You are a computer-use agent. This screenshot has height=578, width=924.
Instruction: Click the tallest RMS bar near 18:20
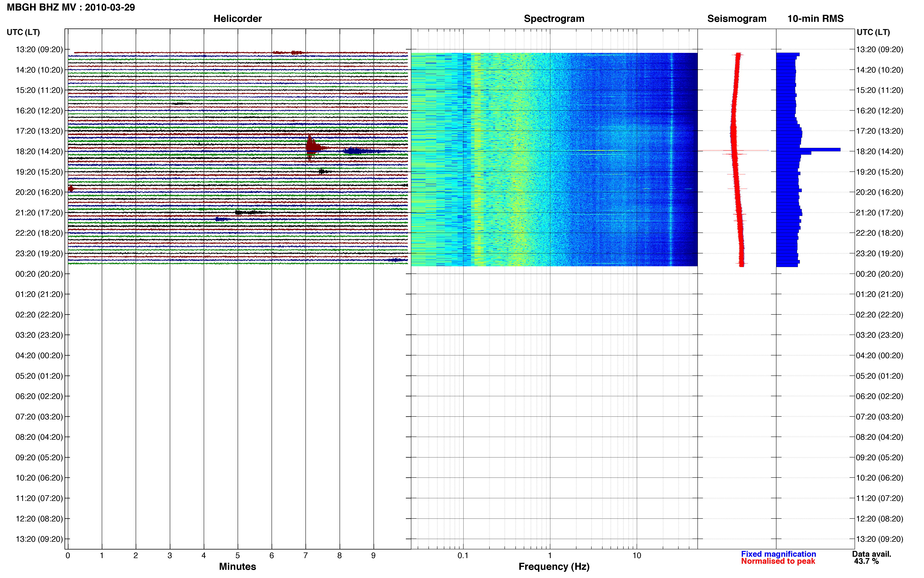tap(808, 149)
